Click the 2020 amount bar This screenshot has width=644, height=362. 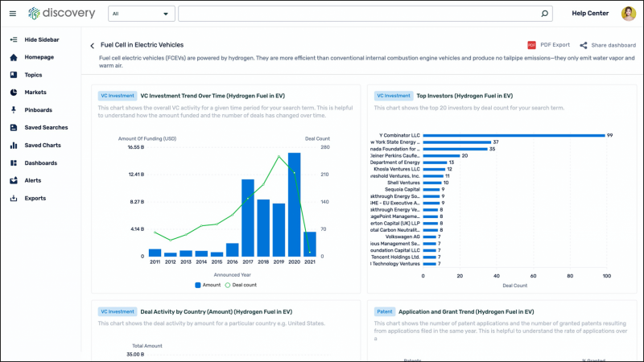point(294,204)
